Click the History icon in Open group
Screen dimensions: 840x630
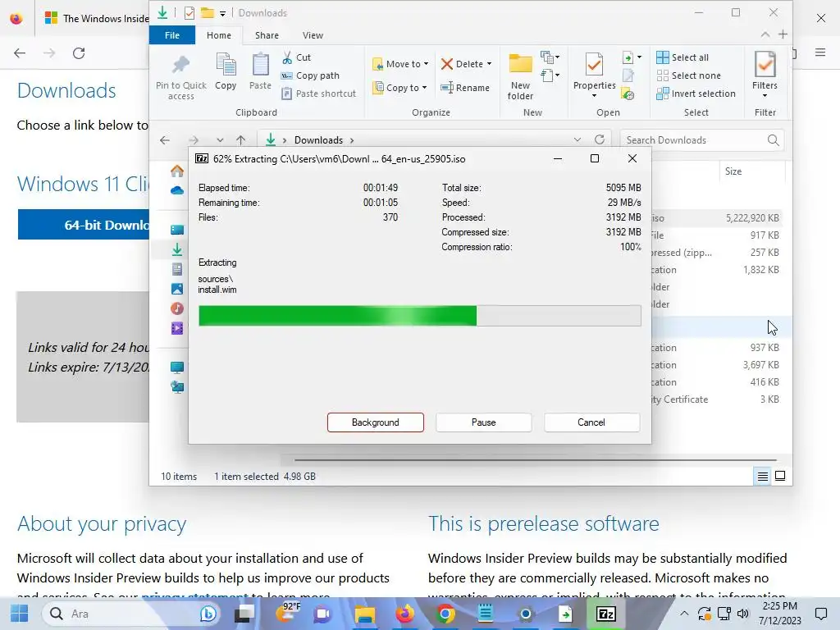(x=628, y=94)
